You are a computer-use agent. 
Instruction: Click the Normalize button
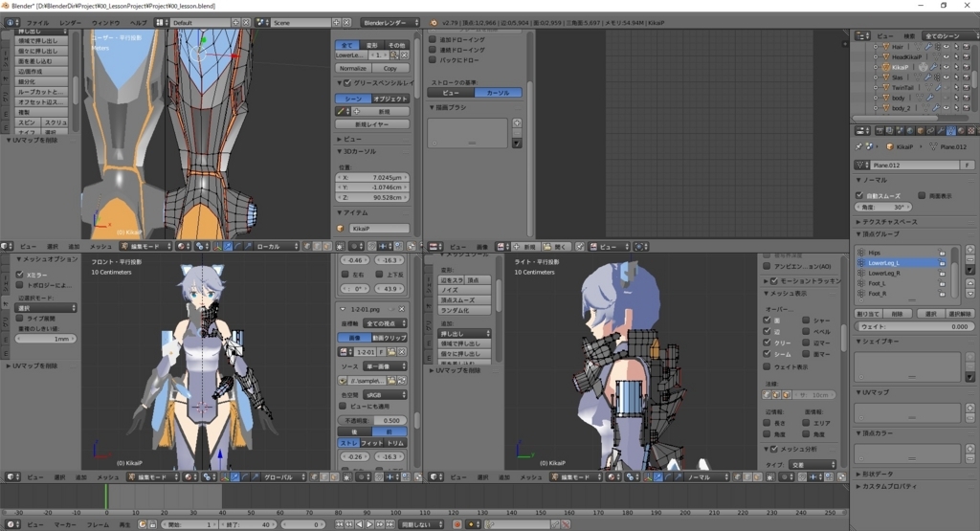pos(353,68)
